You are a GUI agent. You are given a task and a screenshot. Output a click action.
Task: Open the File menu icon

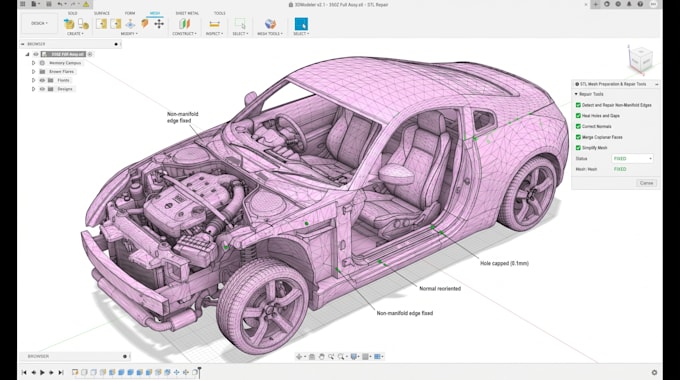coord(34,4)
